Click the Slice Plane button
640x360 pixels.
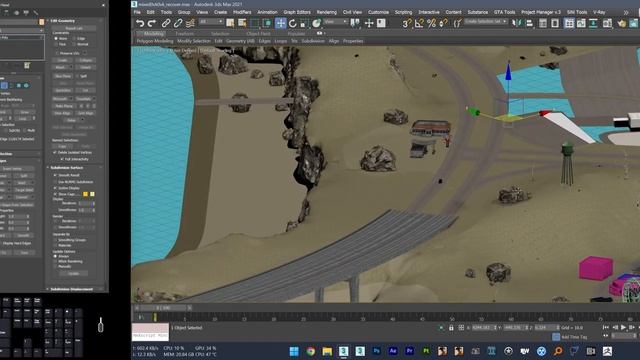(x=63, y=76)
